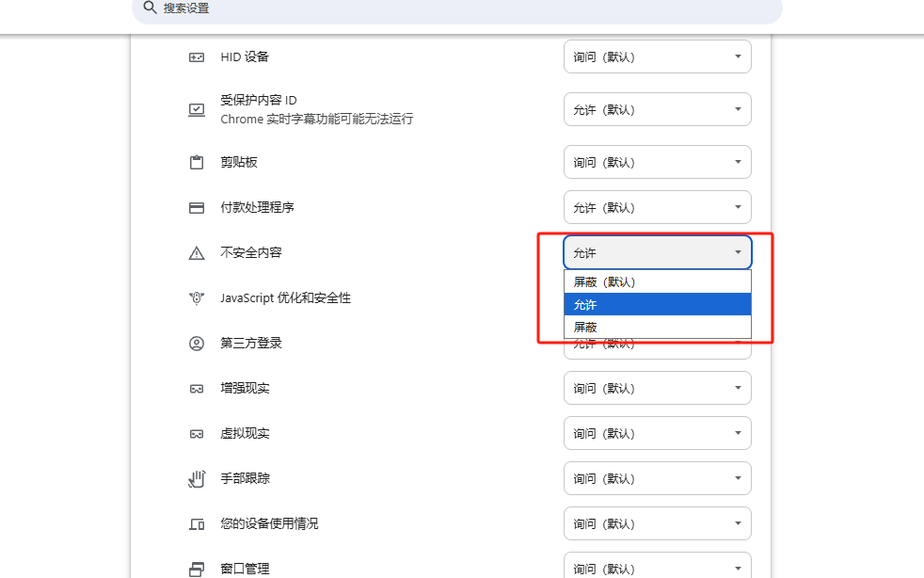Select 允许 in the open dropdown
The width and height of the screenshot is (924, 578).
tap(657, 304)
